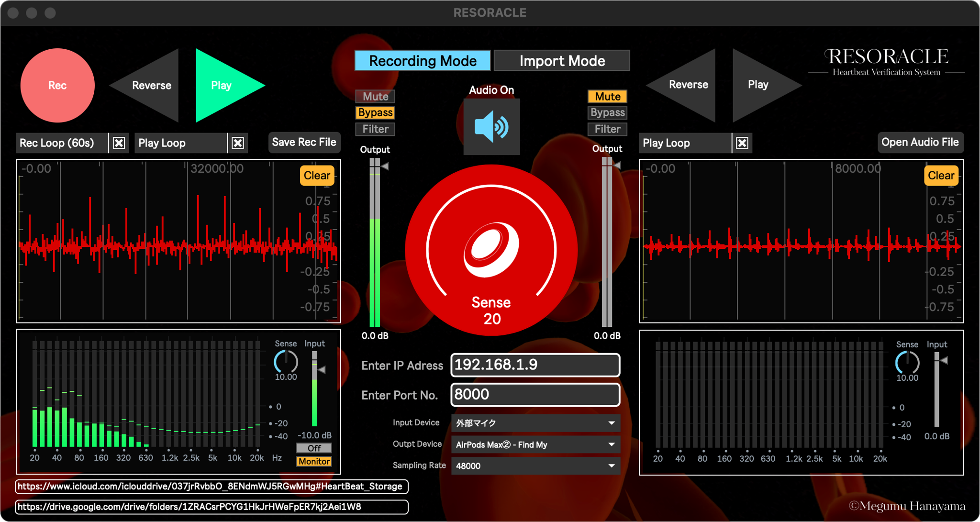The image size is (980, 522).
Task: Click the red Rec circle button
Action: 57,85
